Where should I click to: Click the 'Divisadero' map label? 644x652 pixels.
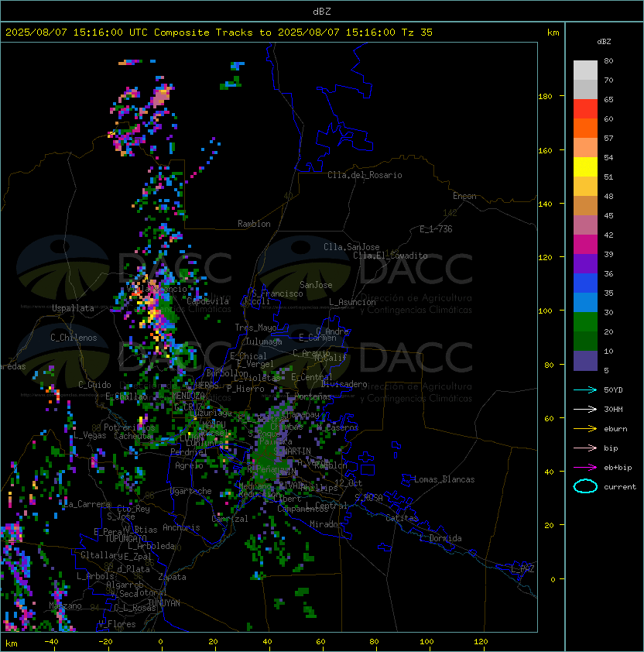[344, 384]
